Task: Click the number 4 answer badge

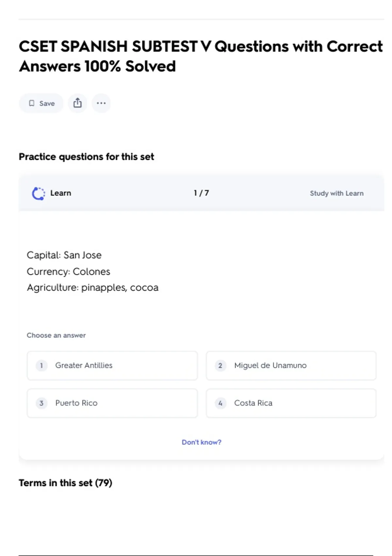Action: coord(220,403)
